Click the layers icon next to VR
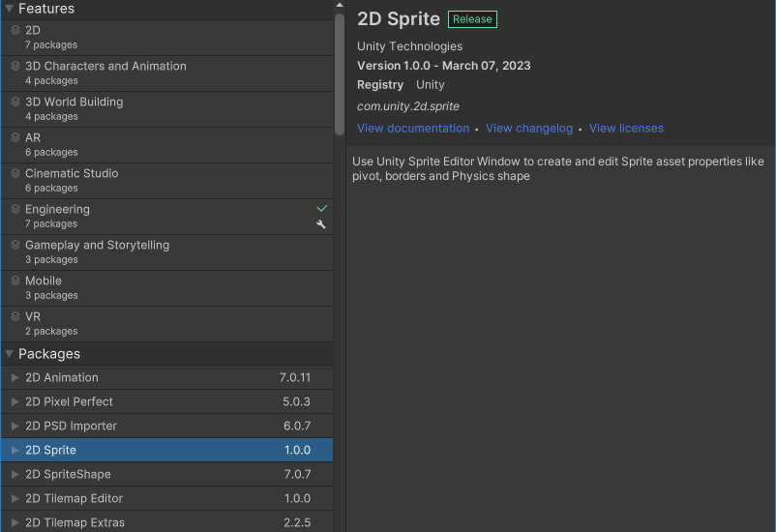The width and height of the screenshot is (776, 532). [x=15, y=316]
